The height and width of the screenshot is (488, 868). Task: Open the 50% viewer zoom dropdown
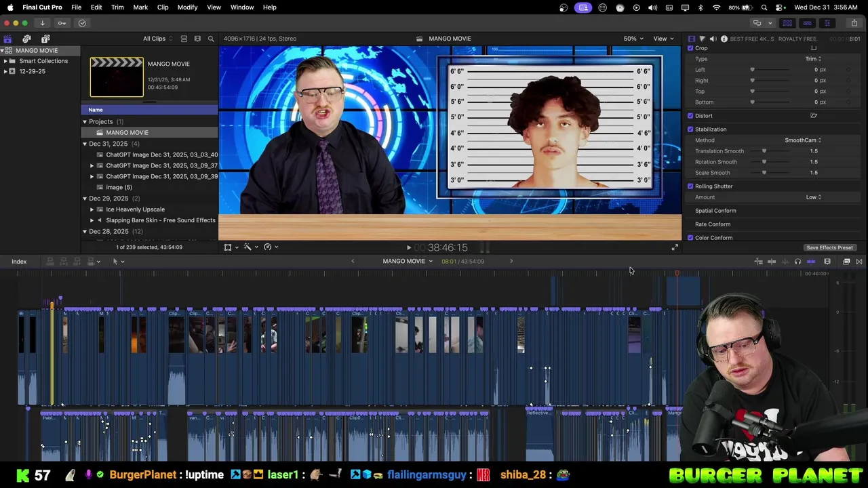tap(633, 39)
